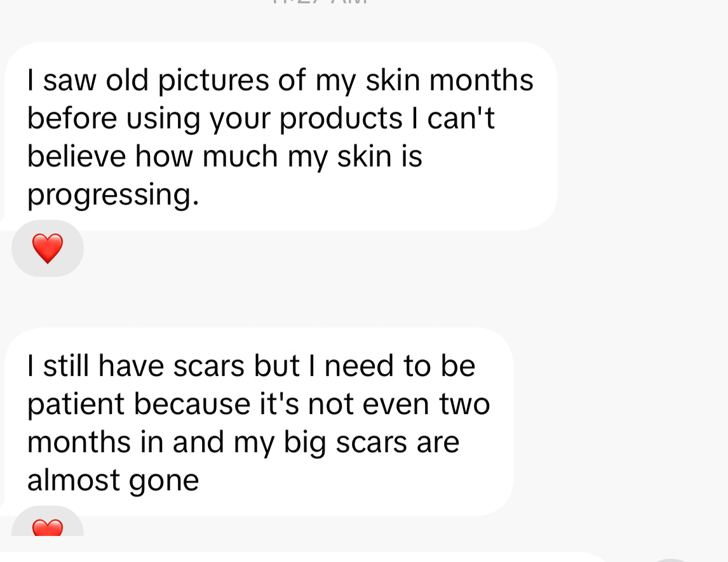Click the red heart reaction under the first message

pyautogui.click(x=48, y=248)
